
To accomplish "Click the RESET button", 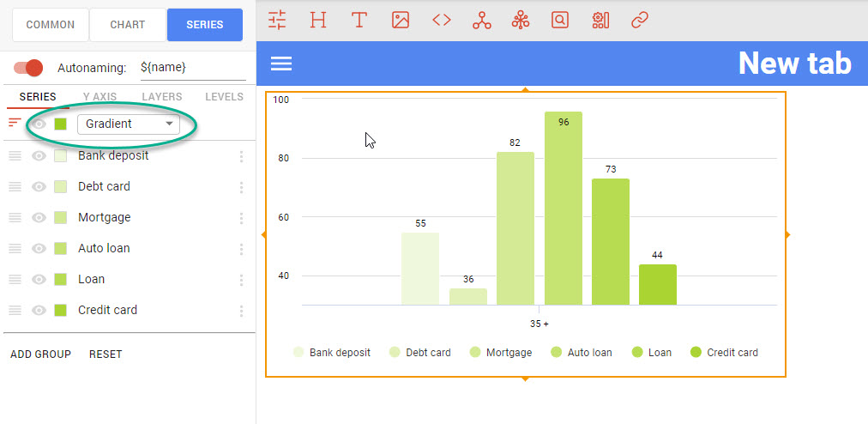I will click(105, 354).
